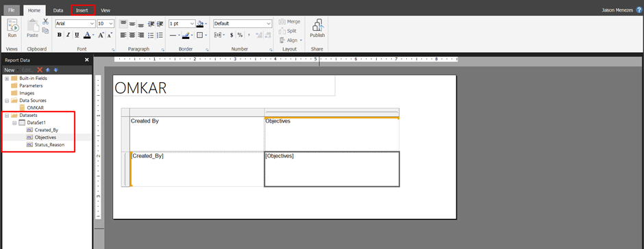Switch to the Data ribbon tab
This screenshot has width=644, height=249.
(58, 10)
